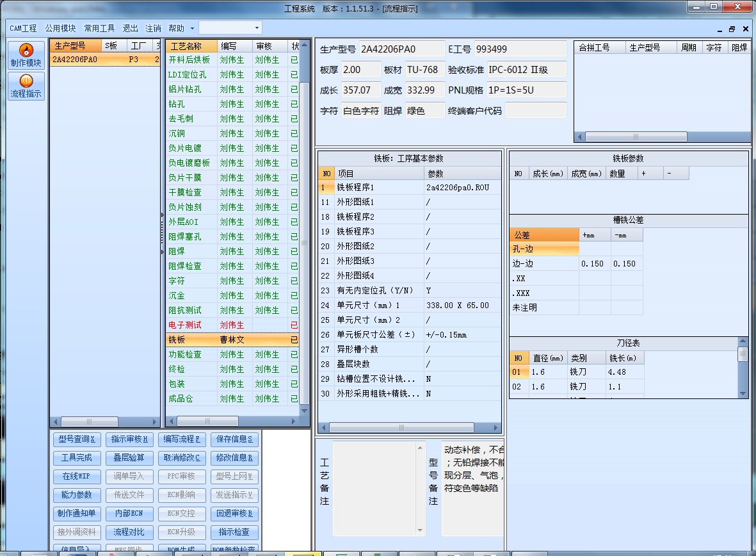Select the 钻孔 process row

tap(232, 104)
